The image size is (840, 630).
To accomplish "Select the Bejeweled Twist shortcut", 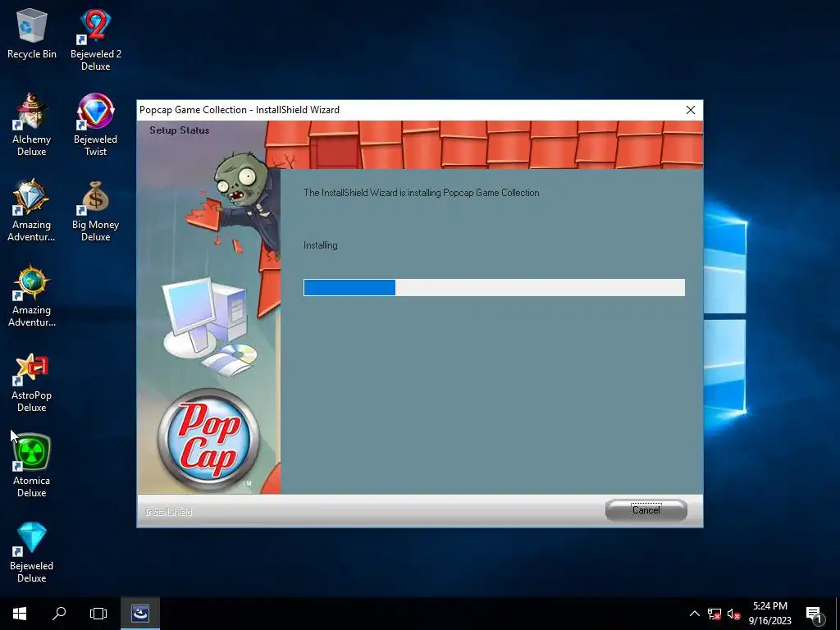I will 95,125.
